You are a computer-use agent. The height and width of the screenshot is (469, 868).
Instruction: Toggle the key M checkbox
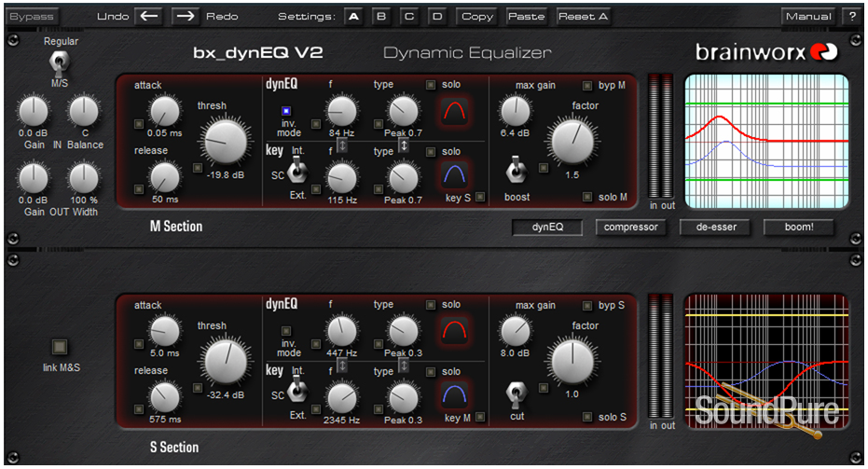[480, 417]
